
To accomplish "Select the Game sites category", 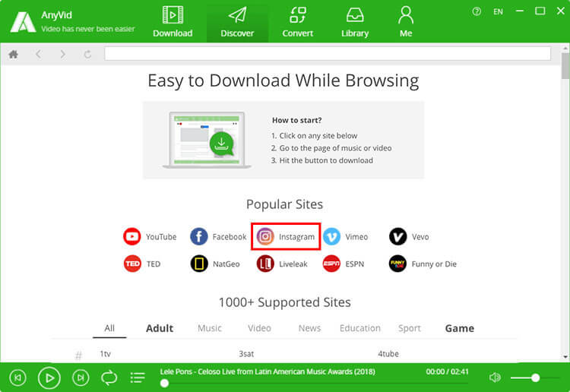I will click(460, 328).
